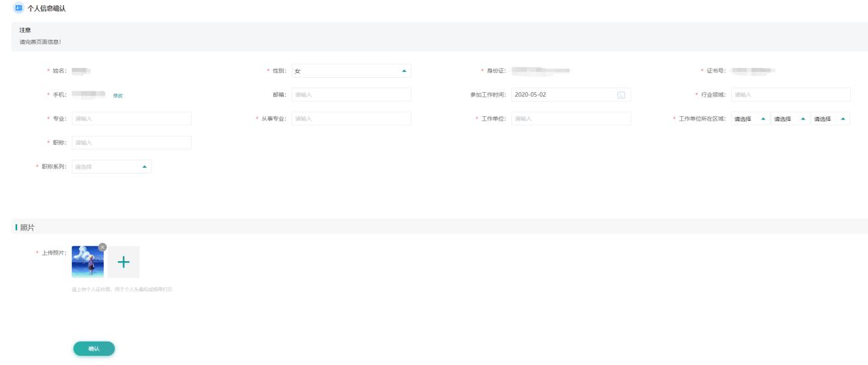Remove the uploaded photo with the X icon

tap(102, 247)
